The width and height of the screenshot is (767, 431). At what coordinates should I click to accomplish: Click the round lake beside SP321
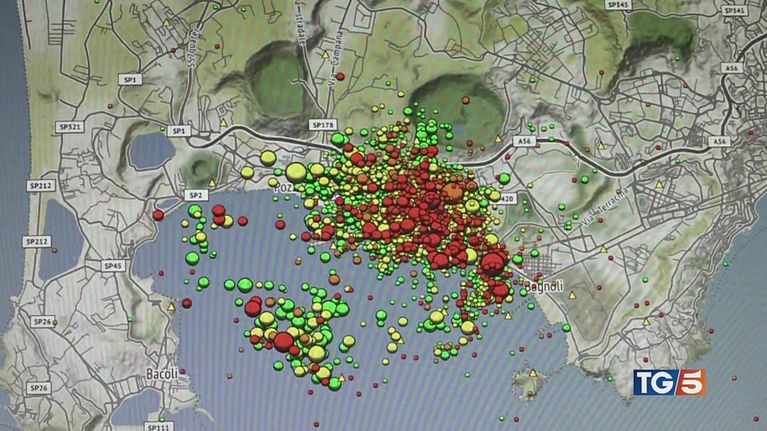click(150, 152)
